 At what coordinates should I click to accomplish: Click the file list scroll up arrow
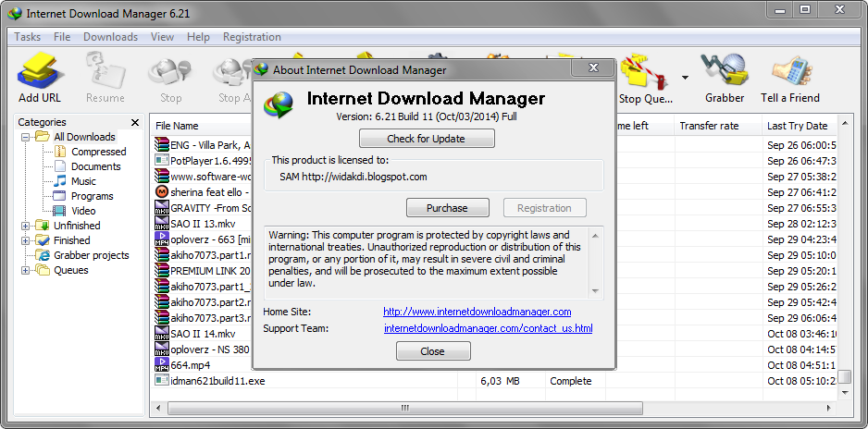pos(844,123)
